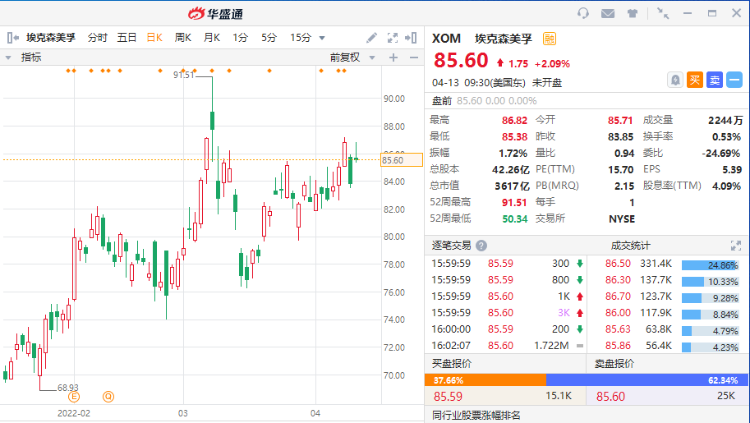The width and height of the screenshot is (750, 423).
Task: Switch to 五日 chart tab
Action: pos(127,37)
